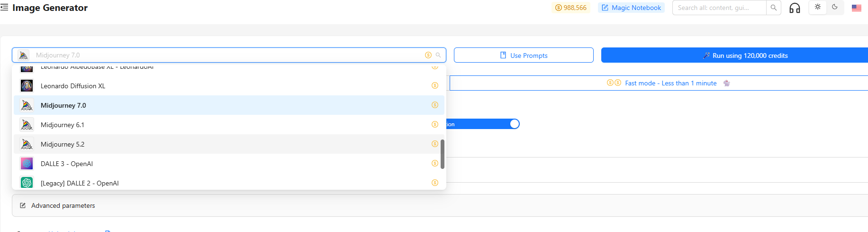The width and height of the screenshot is (868, 232).
Task: Click the model list scrollbar thumb
Action: [443, 154]
